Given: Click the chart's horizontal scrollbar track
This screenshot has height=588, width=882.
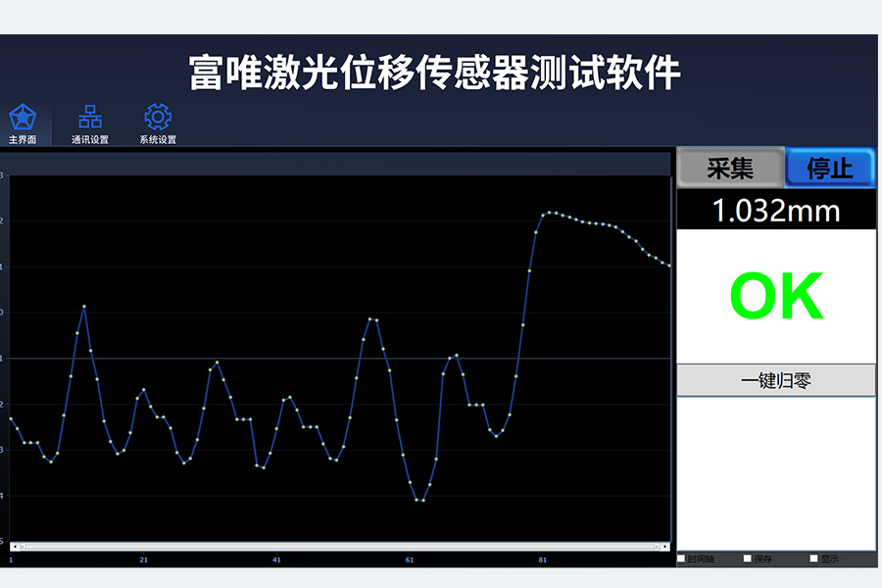Looking at the screenshot, I should (x=340, y=547).
